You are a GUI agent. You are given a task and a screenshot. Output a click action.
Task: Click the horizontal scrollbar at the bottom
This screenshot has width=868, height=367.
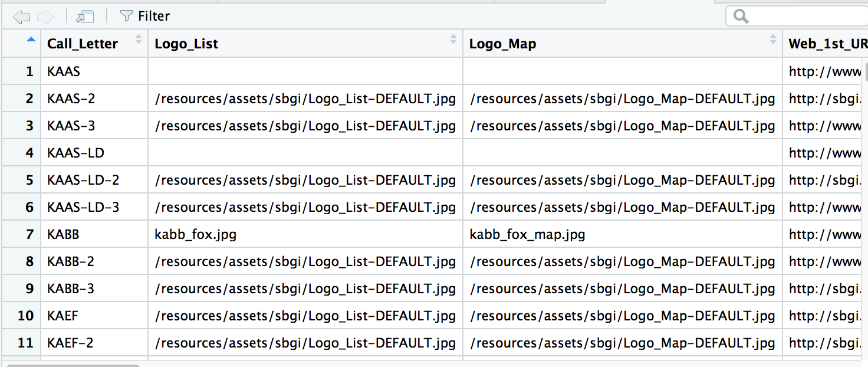[x=72, y=365]
